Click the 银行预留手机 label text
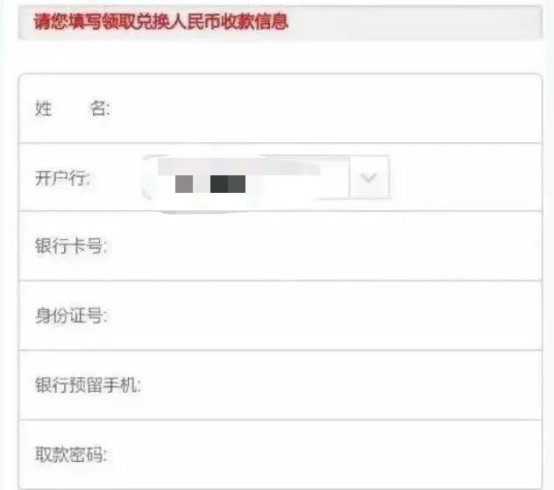Image resolution: width=554 pixels, height=490 pixels. point(88,385)
